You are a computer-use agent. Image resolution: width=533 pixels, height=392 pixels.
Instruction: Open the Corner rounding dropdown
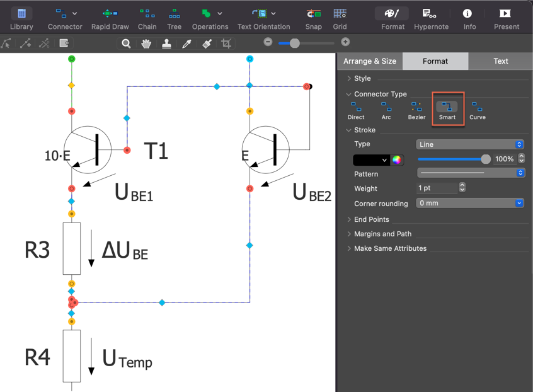(x=470, y=204)
